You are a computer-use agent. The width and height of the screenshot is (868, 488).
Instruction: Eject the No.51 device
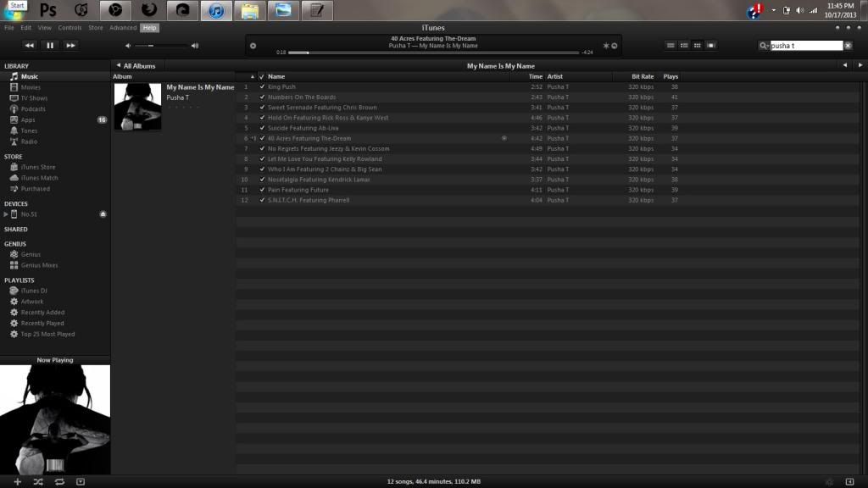[103, 214]
